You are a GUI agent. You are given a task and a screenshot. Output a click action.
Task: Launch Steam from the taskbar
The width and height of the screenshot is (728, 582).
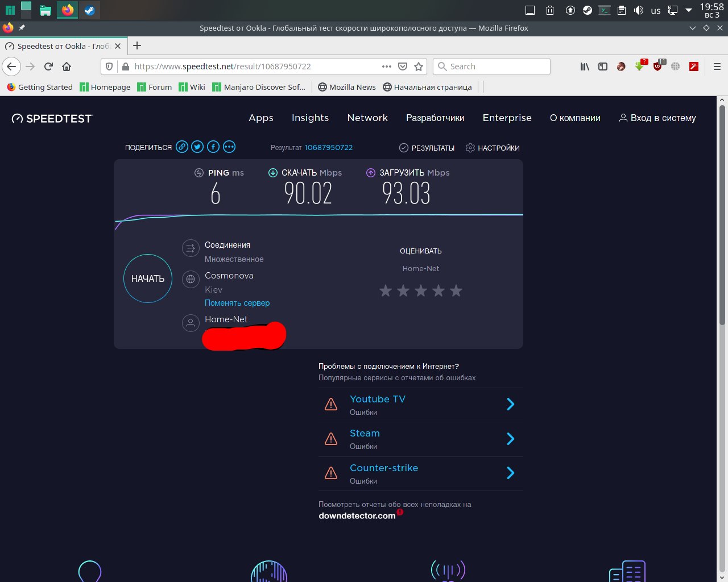click(89, 10)
